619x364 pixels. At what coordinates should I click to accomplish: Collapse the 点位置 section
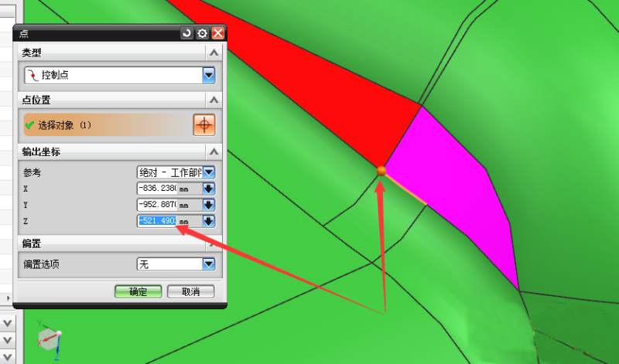point(213,100)
